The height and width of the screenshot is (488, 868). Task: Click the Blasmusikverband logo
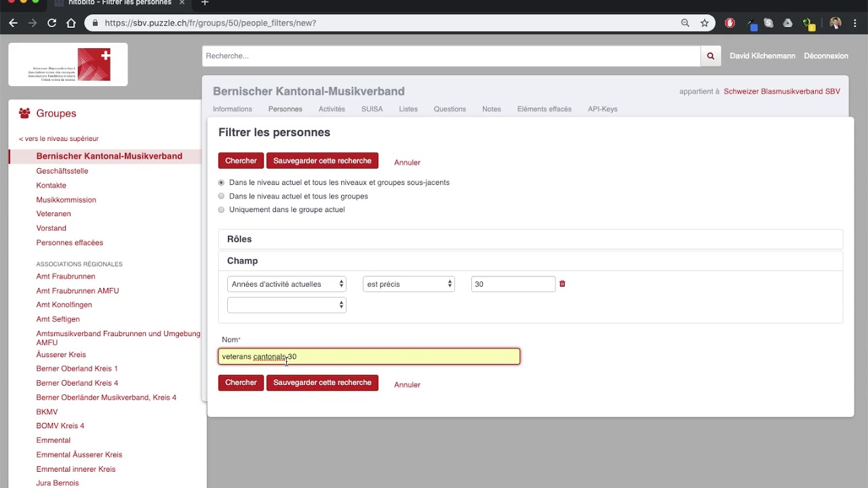[x=68, y=64]
